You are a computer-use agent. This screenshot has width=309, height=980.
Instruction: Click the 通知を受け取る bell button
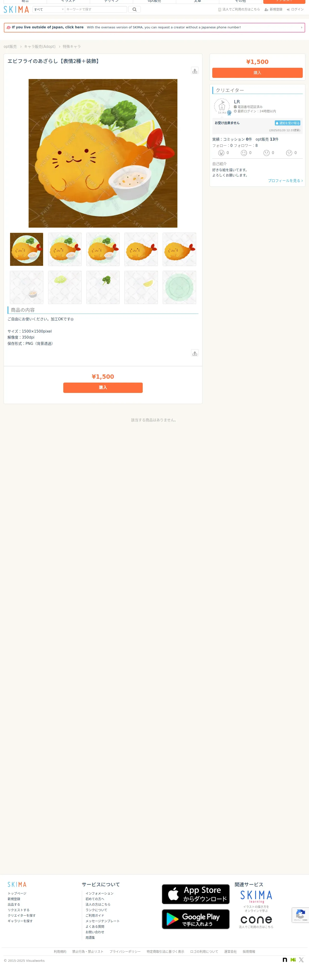[287, 123]
